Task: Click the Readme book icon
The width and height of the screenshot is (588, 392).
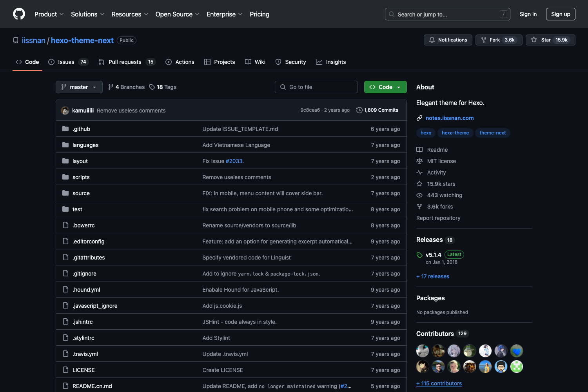Action: click(419, 150)
